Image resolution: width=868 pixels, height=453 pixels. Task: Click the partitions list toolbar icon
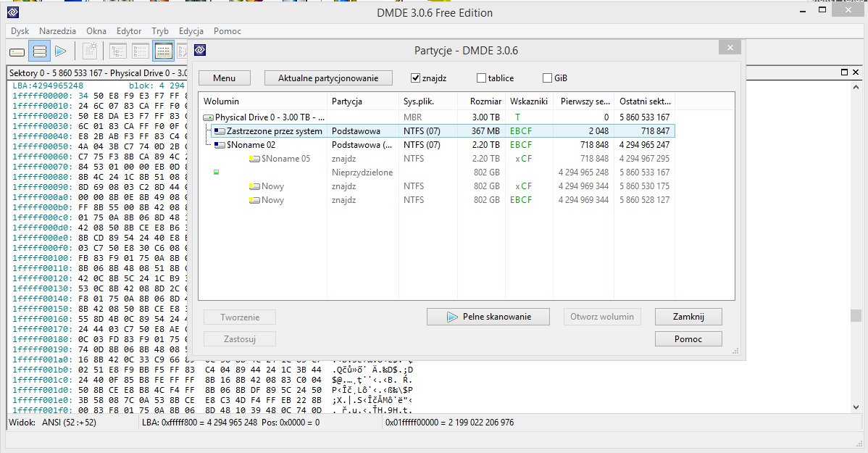pos(40,51)
